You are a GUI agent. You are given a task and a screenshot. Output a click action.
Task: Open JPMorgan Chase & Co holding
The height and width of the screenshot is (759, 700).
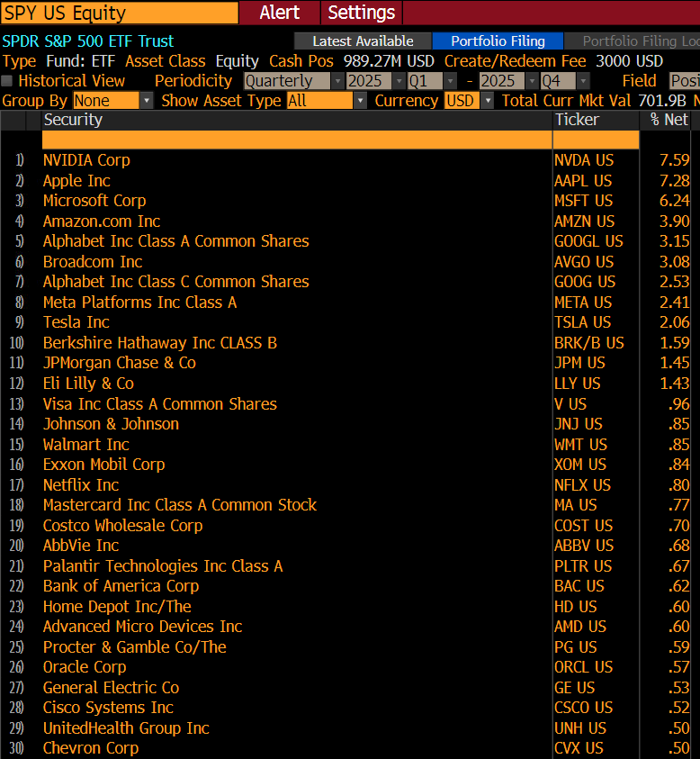120,363
